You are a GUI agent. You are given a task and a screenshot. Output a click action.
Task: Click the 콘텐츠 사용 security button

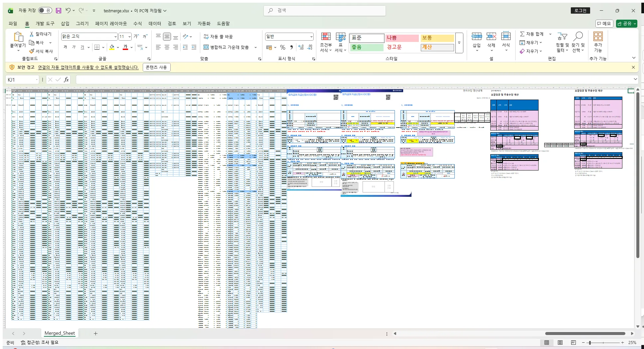click(156, 67)
